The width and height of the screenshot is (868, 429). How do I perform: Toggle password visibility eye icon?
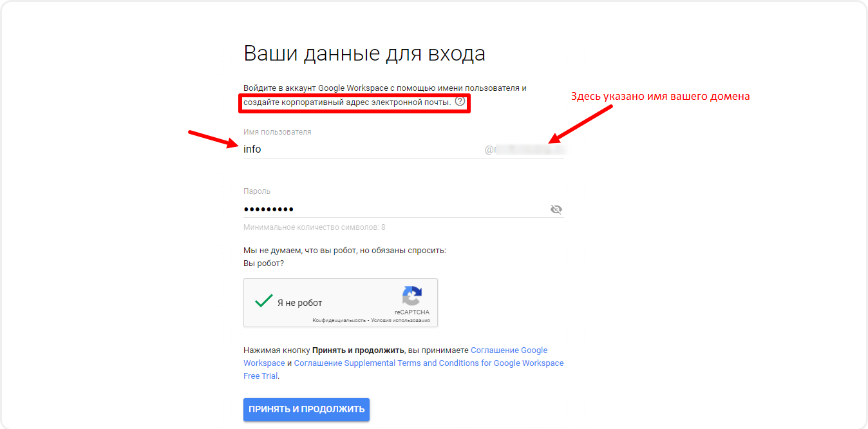[x=556, y=209]
